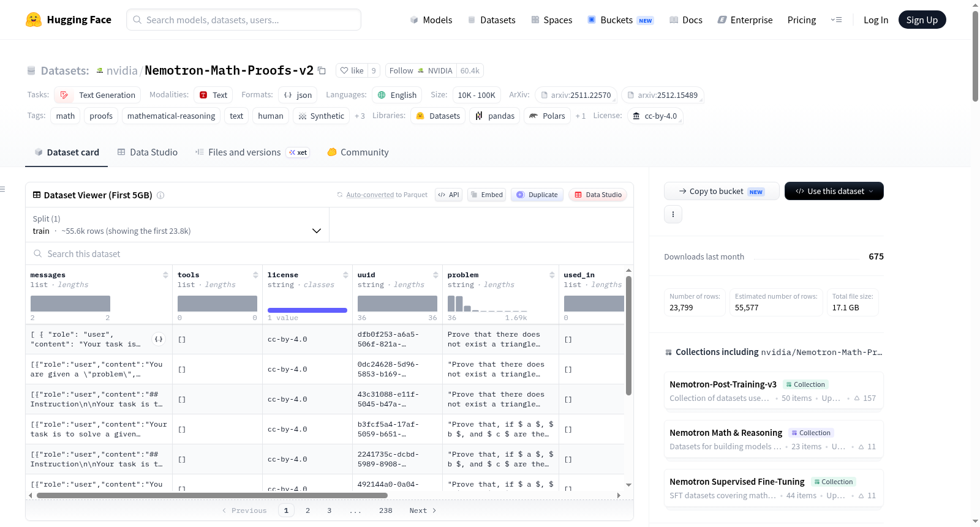Open the left sidebar hamburger icon

click(2, 189)
